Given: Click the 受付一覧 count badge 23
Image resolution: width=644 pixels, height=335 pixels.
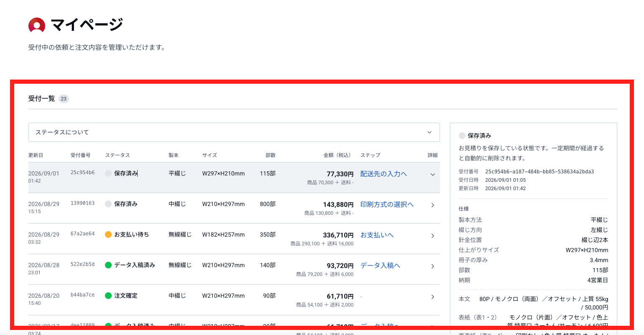Looking at the screenshot, I should click(x=64, y=99).
